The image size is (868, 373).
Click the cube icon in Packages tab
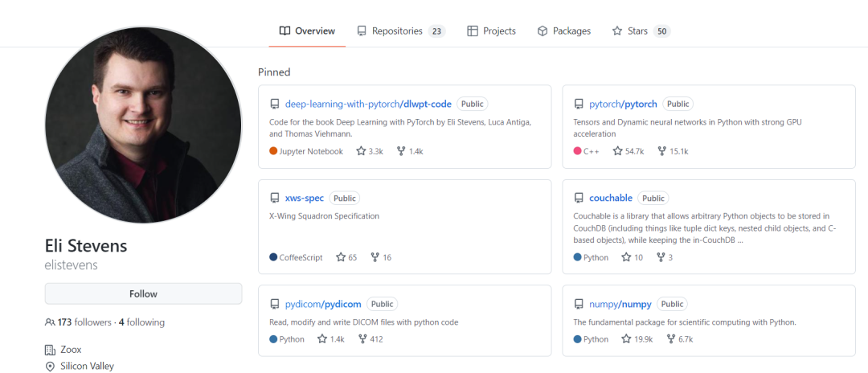pos(542,31)
